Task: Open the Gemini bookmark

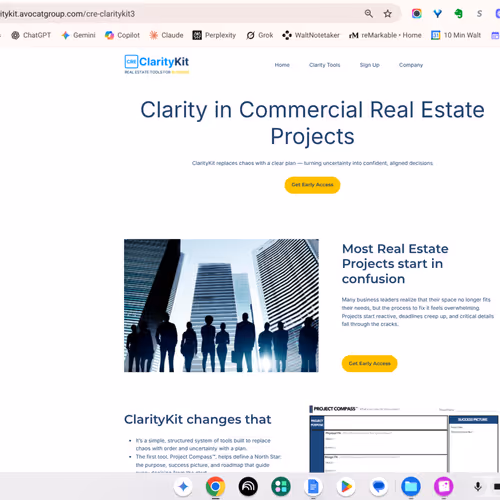Action: coord(79,35)
